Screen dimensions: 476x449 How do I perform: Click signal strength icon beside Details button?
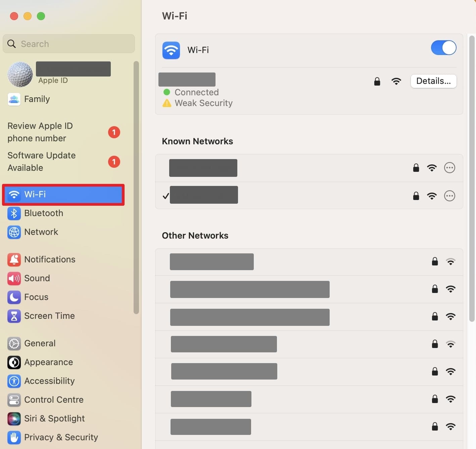click(396, 81)
